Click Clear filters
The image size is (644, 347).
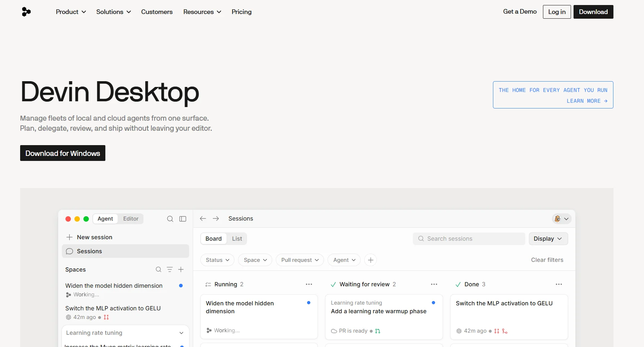(x=547, y=260)
